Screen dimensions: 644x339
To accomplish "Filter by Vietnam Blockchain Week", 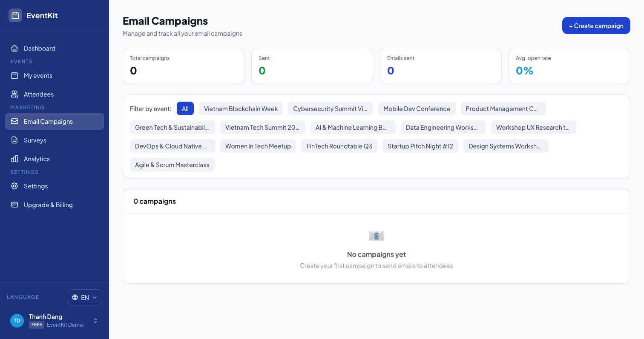I will point(241,108).
